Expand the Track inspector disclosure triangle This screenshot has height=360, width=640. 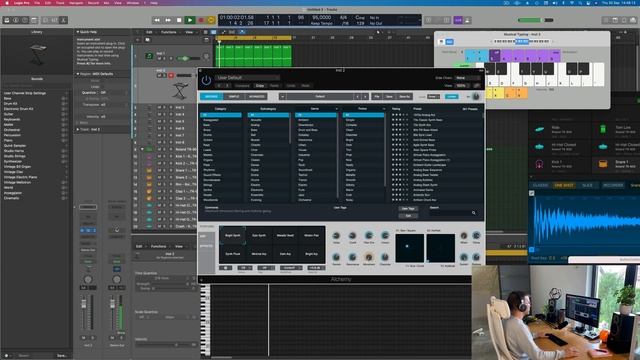(x=78, y=129)
